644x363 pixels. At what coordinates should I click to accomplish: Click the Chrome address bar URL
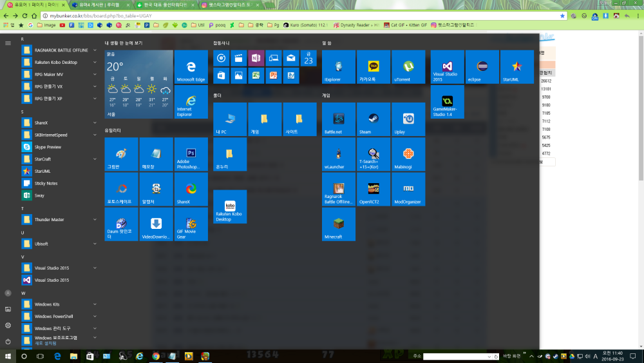pyautogui.click(x=100, y=15)
